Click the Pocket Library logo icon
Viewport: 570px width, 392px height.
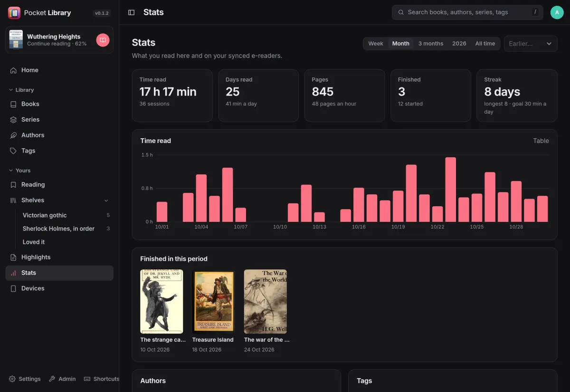click(14, 13)
